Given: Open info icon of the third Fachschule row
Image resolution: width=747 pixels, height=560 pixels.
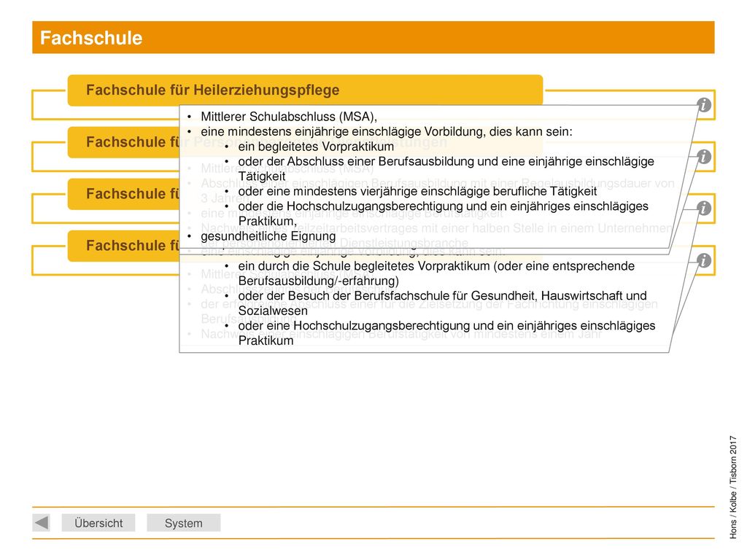Looking at the screenshot, I should click(x=704, y=209).
